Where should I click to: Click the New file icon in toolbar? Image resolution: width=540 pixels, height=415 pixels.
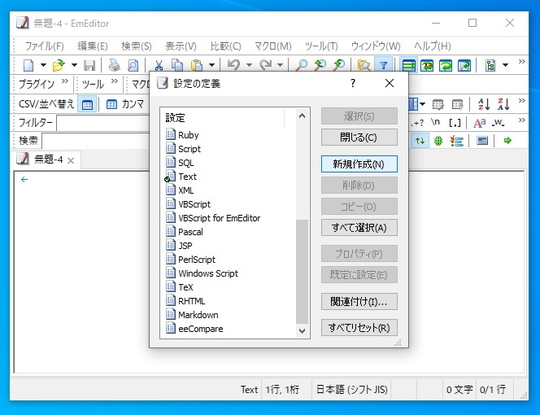(29, 65)
